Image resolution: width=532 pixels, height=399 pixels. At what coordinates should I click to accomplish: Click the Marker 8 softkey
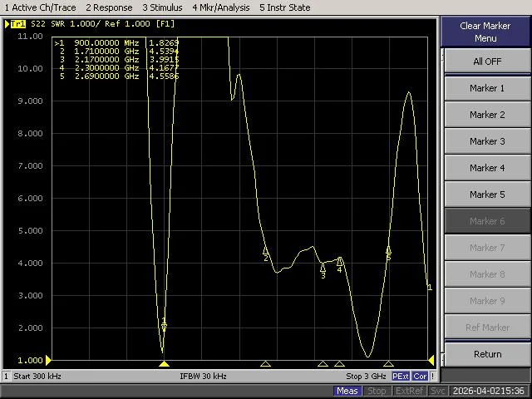pyautogui.click(x=487, y=274)
